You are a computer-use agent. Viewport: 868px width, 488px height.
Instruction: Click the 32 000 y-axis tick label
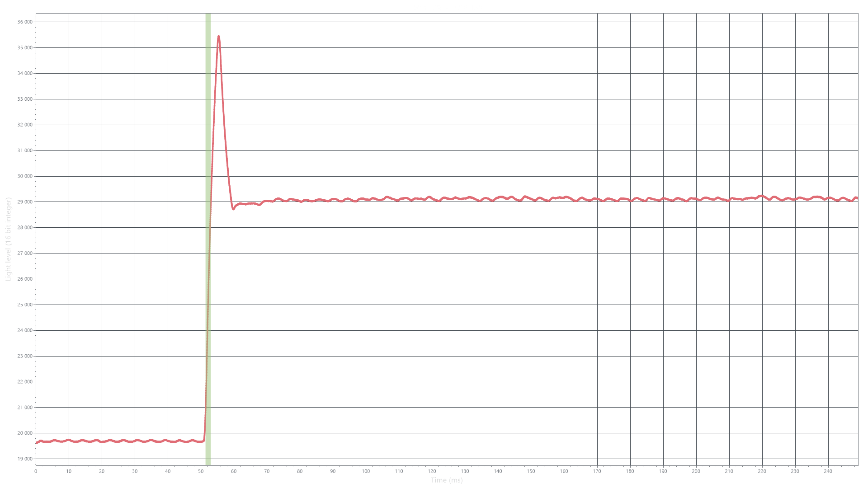(x=24, y=125)
